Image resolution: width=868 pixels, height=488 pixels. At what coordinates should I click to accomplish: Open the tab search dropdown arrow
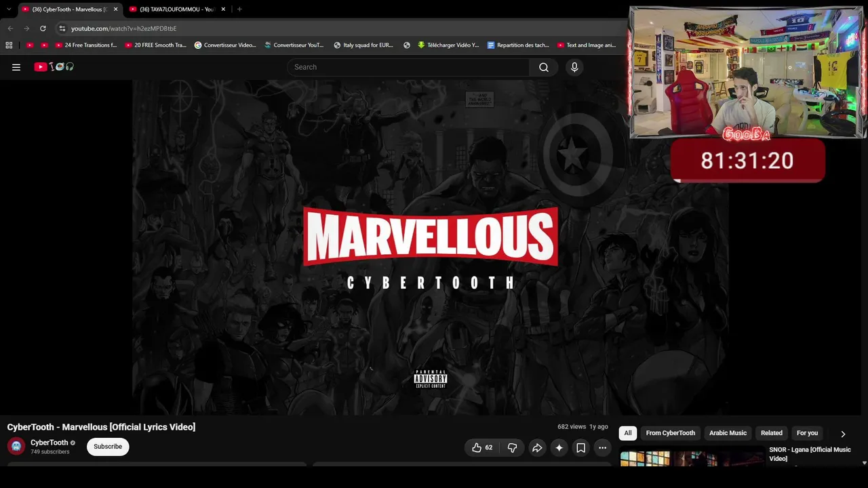9,9
